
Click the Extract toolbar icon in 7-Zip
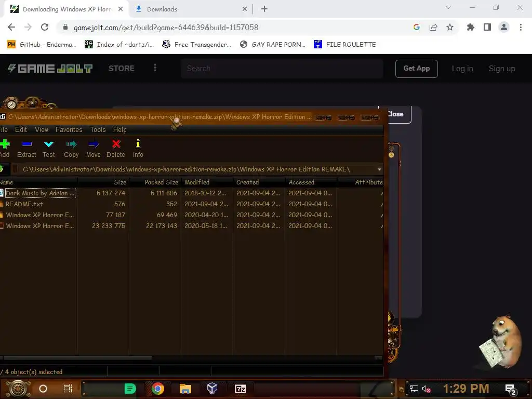pyautogui.click(x=26, y=144)
